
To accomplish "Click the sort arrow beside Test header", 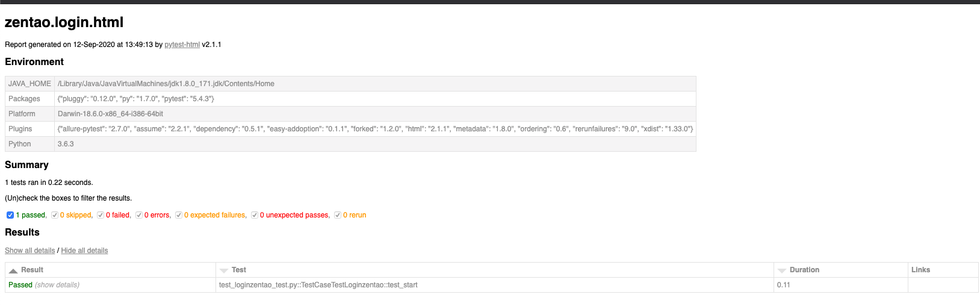I will 224,271.
